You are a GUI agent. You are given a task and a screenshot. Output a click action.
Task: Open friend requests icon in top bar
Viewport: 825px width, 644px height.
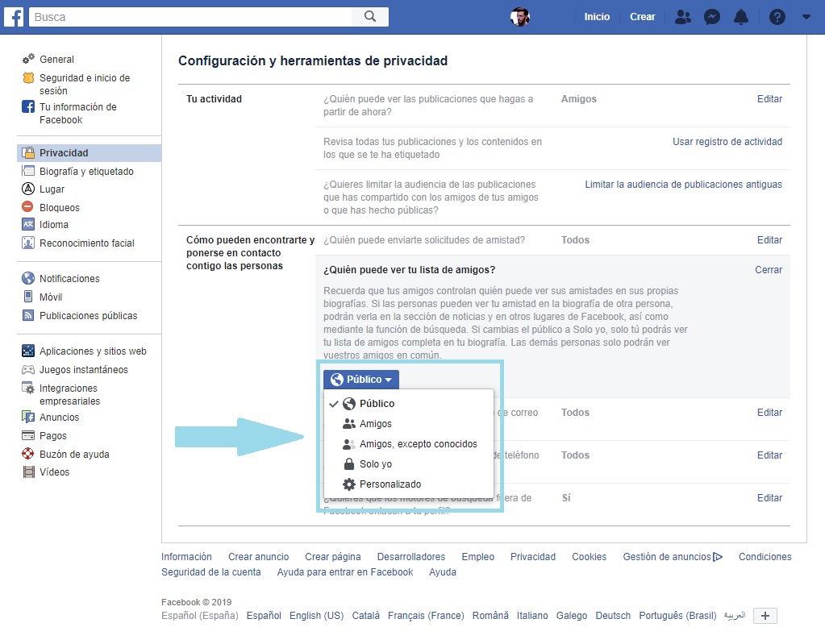[682, 17]
